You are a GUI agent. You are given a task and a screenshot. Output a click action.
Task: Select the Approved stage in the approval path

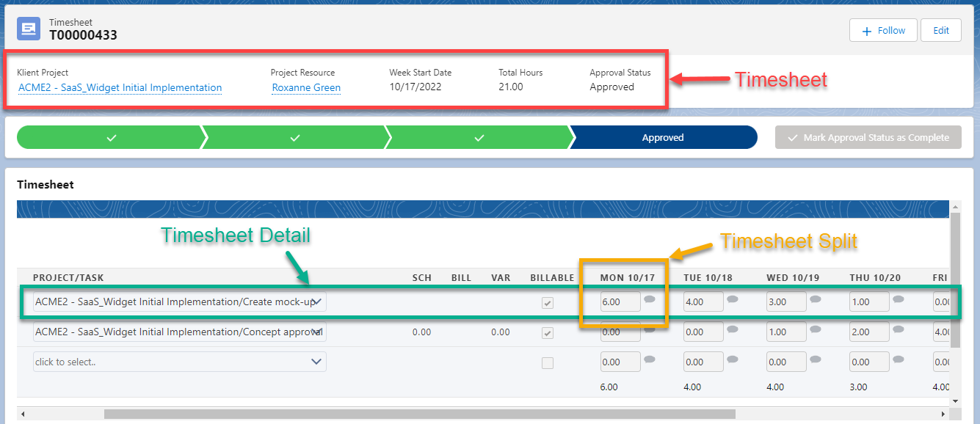[663, 137]
